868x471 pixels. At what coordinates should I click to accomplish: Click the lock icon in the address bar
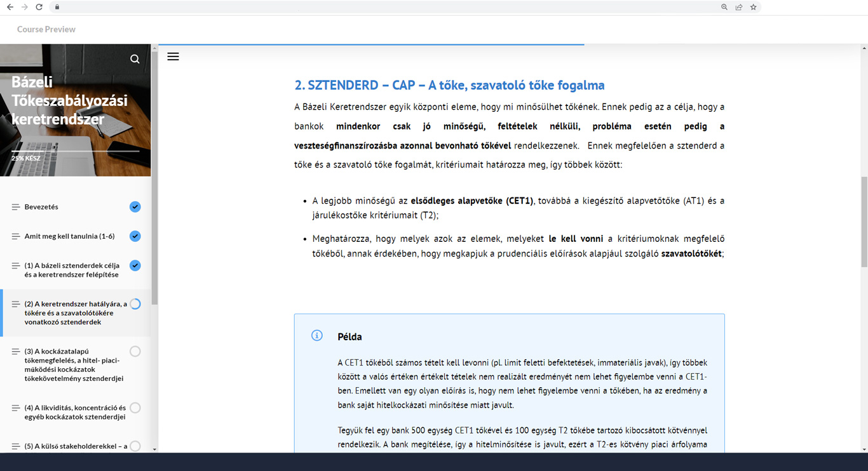click(57, 7)
